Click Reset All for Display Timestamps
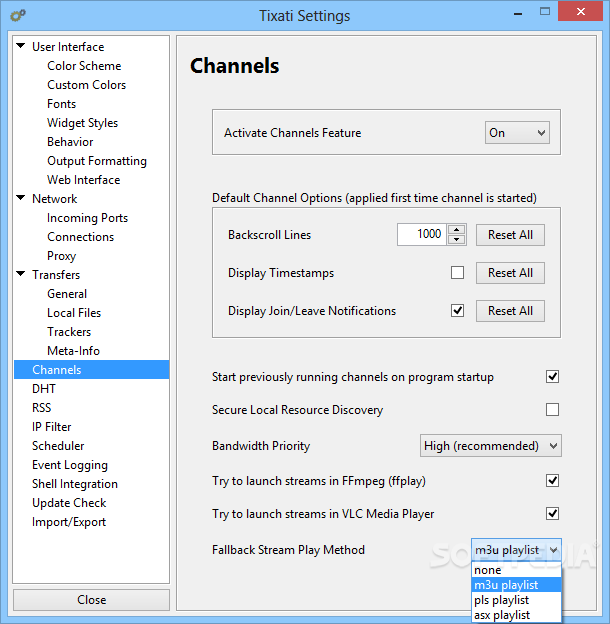Viewport: 610px width, 624px height. (x=510, y=273)
